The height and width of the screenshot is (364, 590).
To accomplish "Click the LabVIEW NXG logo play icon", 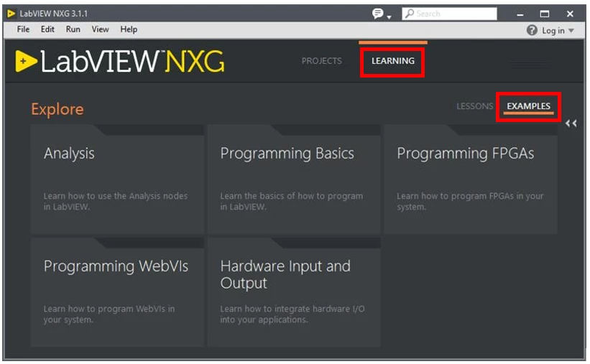I will 26,61.
